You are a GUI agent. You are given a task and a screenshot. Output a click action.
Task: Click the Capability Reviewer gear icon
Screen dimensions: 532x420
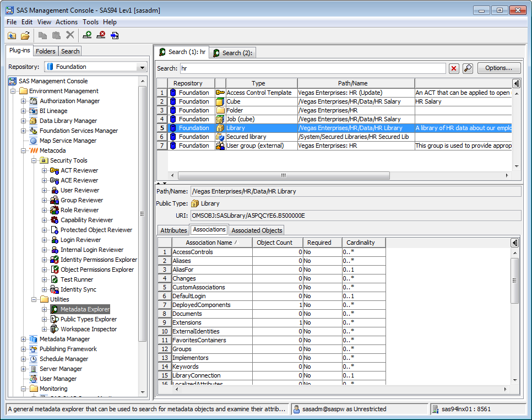[55, 220]
